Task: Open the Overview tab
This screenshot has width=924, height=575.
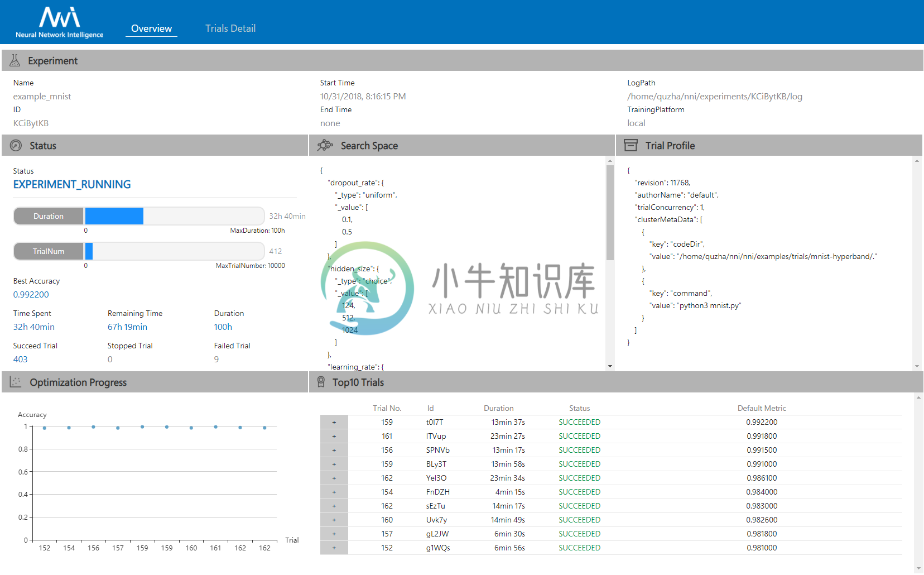Action: coord(151,28)
